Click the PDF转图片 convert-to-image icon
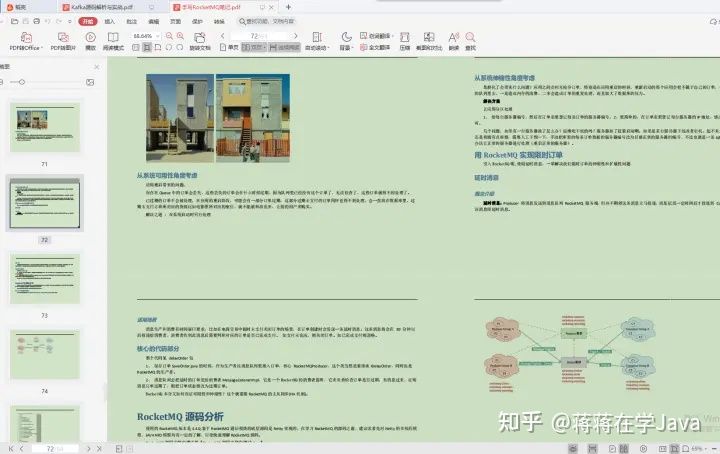This screenshot has height=454, width=720. 63,38
